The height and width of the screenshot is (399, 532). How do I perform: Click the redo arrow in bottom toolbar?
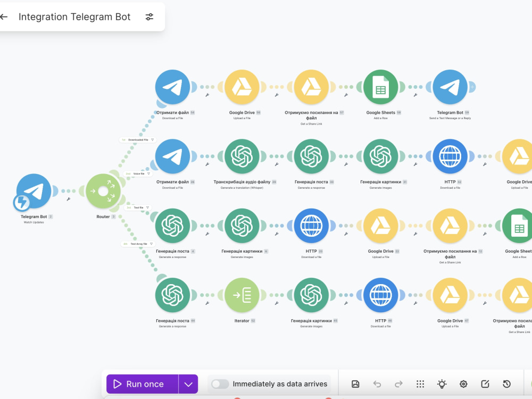pyautogui.click(x=398, y=384)
